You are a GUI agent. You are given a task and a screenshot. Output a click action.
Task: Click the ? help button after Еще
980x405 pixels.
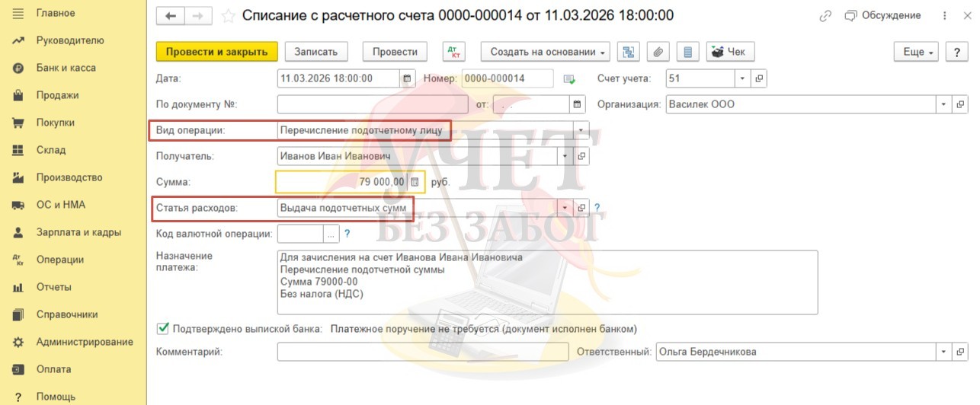coord(956,52)
